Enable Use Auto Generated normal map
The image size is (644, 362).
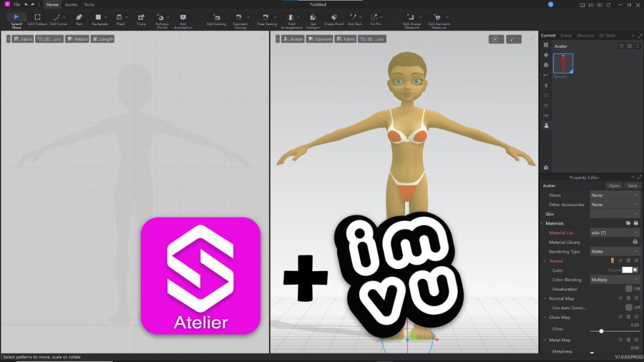click(x=628, y=307)
